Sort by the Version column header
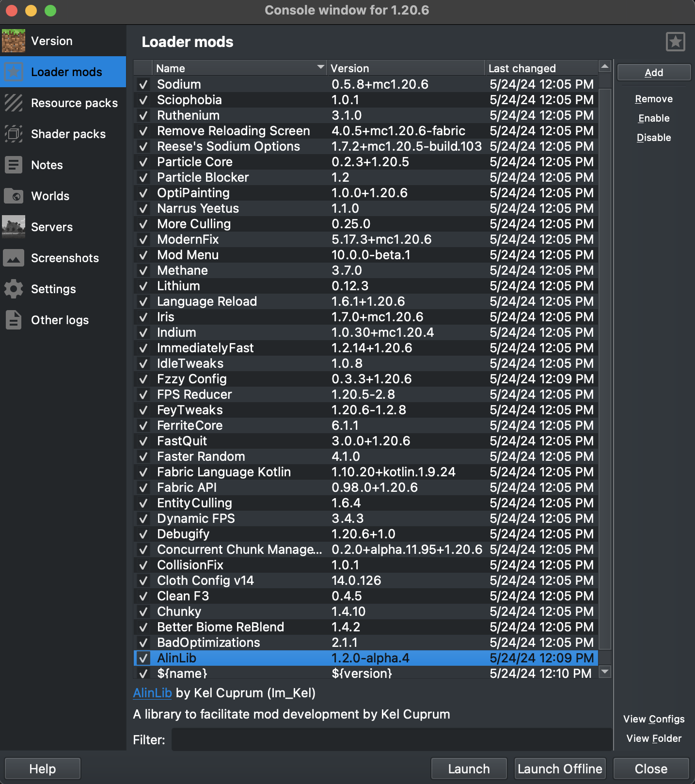The width and height of the screenshot is (695, 784). click(406, 68)
